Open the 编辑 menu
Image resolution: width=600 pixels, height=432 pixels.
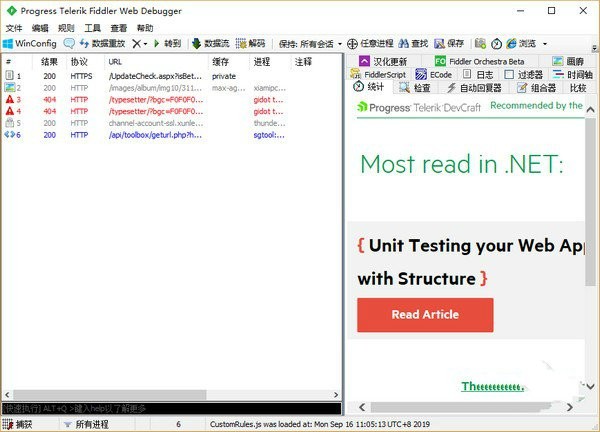[40, 28]
